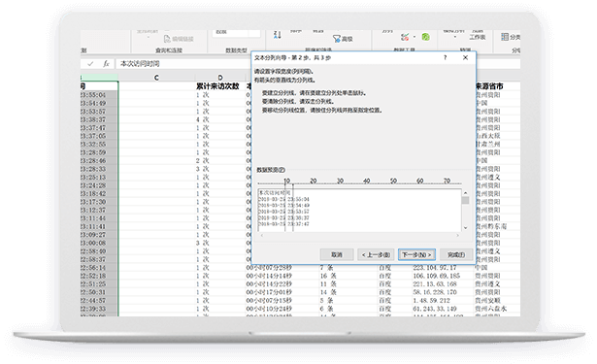Click right arrow of preview horizontal scrollbar
This screenshot has height=364, width=597.
(x=457, y=235)
